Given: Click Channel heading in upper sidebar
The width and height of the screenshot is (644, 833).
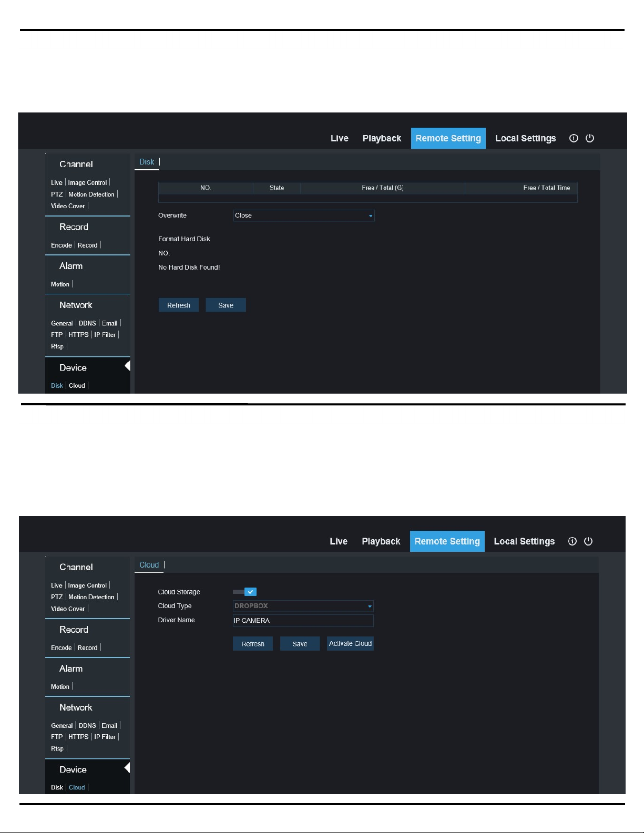Looking at the screenshot, I should [76, 164].
